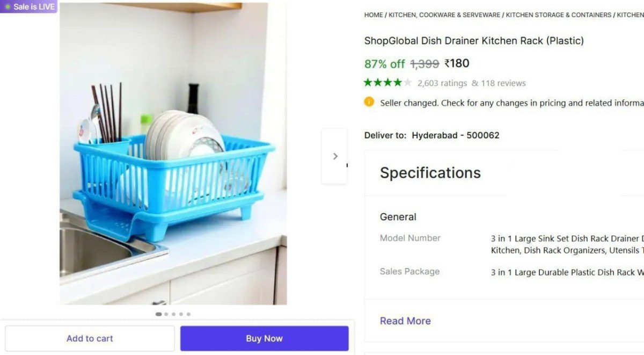Viewport: 644px width, 355px height.
Task: Click the yellow seller info icon
Action: pos(369,102)
